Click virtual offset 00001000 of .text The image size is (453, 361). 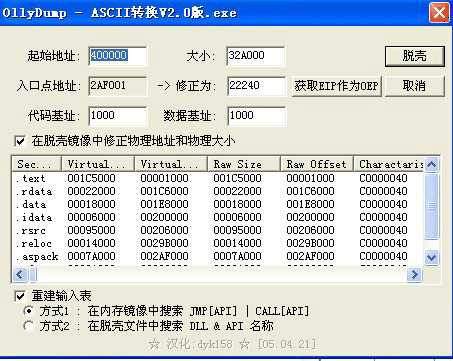pos(164,178)
